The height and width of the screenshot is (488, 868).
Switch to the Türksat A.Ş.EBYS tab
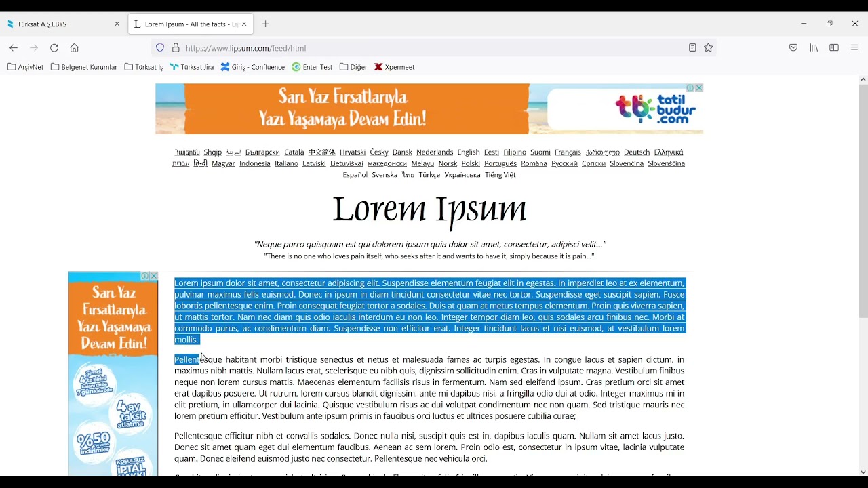click(63, 24)
